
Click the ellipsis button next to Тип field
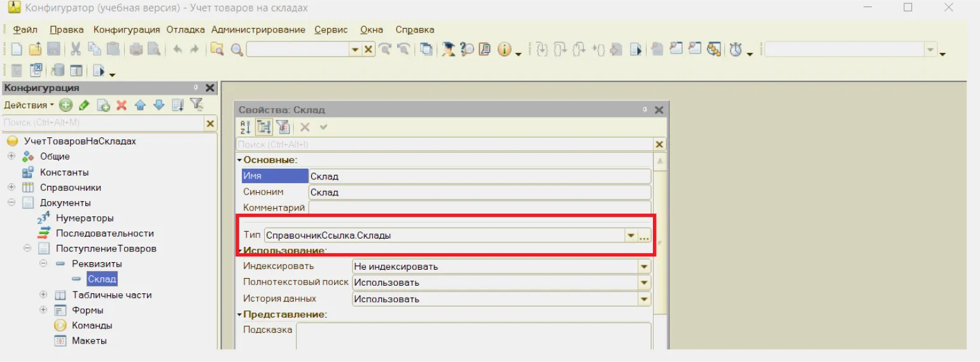[644, 235]
